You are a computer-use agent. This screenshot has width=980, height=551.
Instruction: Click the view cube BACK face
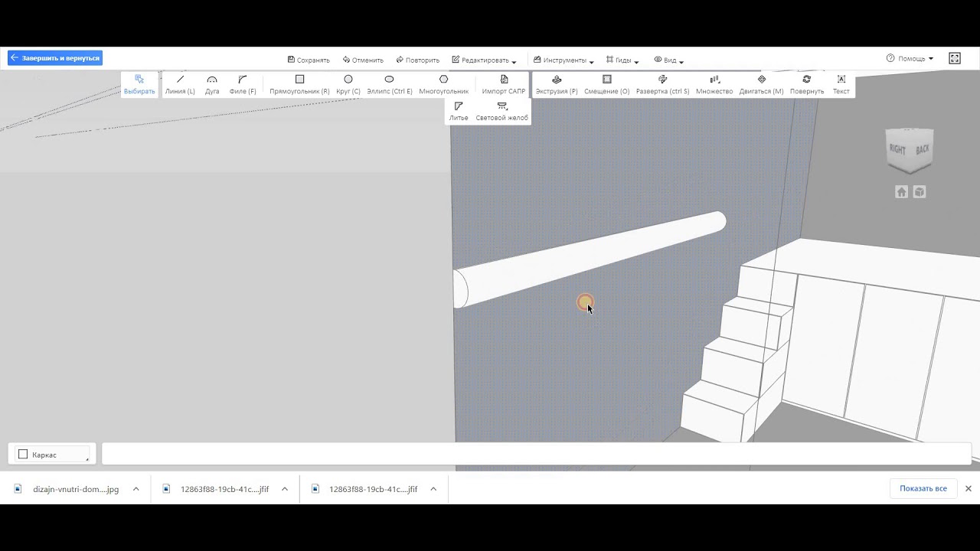click(923, 149)
